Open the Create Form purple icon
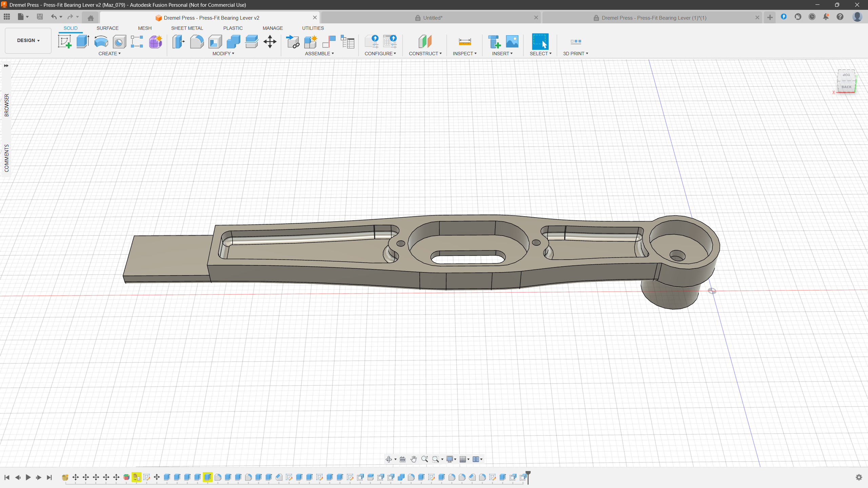The width and height of the screenshot is (868, 488). tap(156, 42)
